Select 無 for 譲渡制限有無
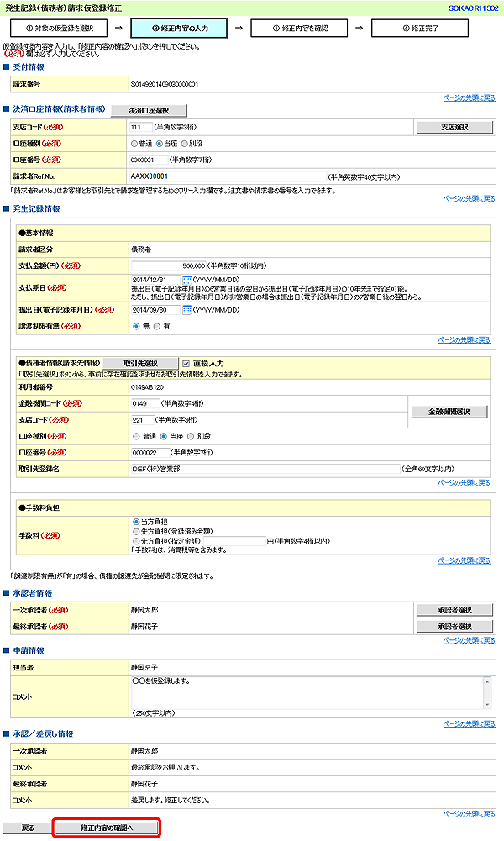Screen dimensions: 504x841 coord(136,326)
